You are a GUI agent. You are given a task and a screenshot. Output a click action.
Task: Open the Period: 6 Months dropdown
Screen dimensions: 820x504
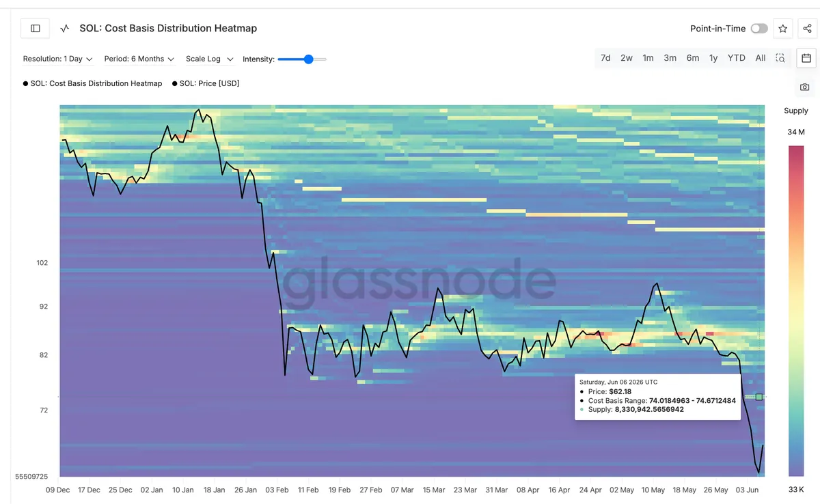[x=139, y=59]
